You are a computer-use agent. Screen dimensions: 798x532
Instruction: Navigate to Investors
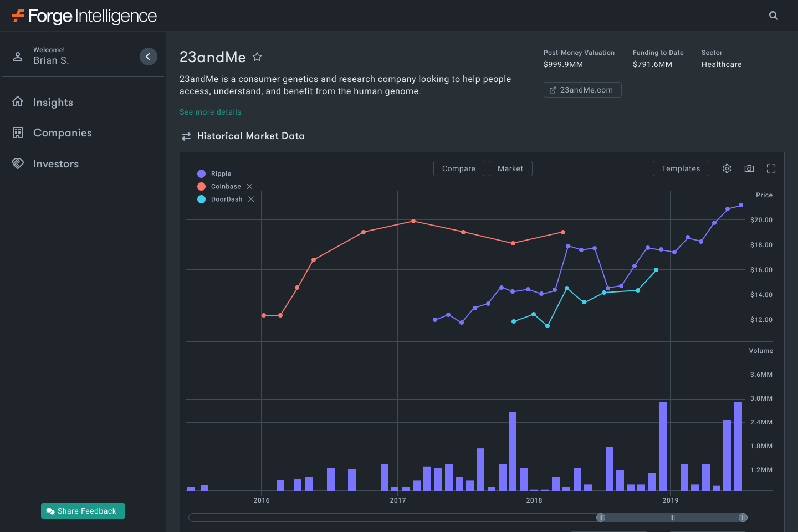(55, 163)
